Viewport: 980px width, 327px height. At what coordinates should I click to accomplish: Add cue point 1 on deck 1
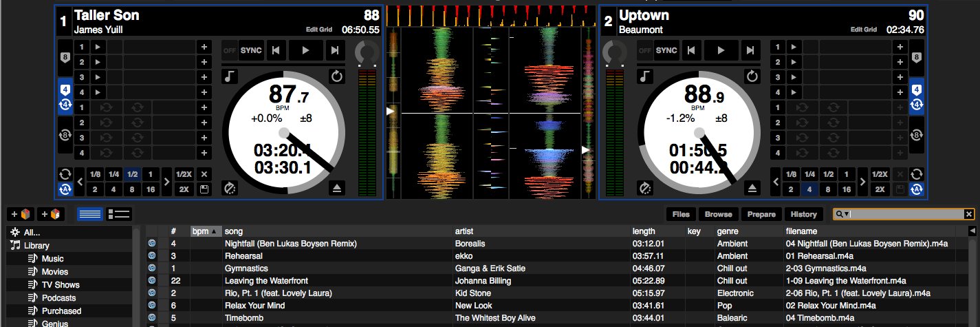(x=204, y=47)
